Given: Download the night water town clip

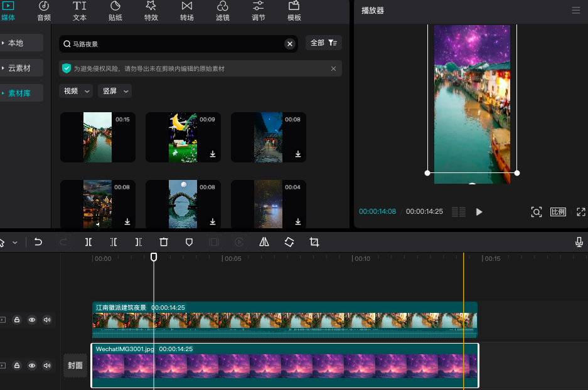Looking at the screenshot, I should (x=127, y=222).
